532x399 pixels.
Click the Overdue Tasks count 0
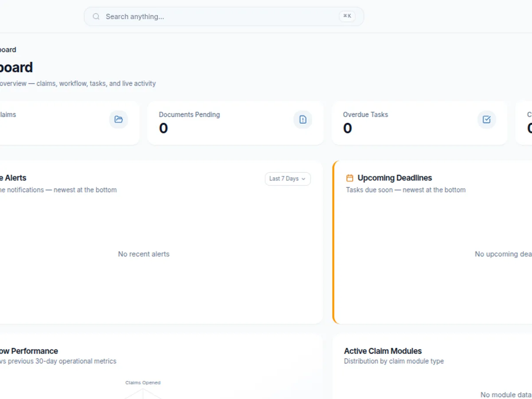coord(348,128)
